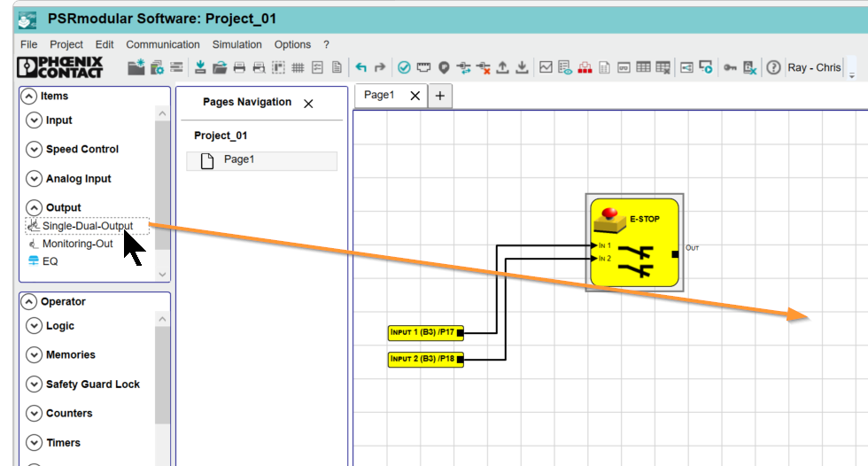Select the E-STOP function block

(634, 243)
